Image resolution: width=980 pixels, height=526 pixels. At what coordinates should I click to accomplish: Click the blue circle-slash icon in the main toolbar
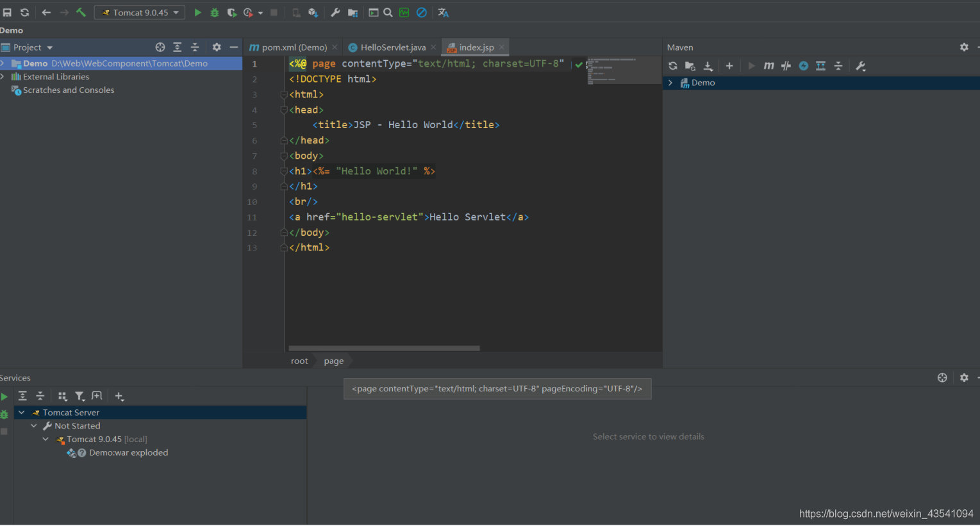(x=422, y=12)
